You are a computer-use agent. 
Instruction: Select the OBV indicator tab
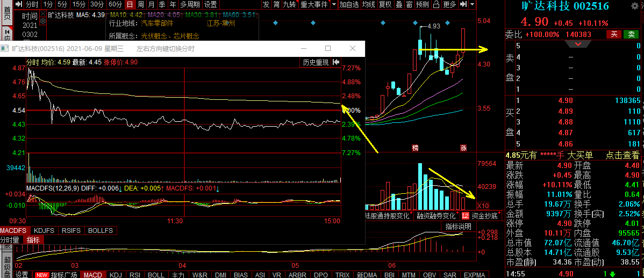coord(430,274)
